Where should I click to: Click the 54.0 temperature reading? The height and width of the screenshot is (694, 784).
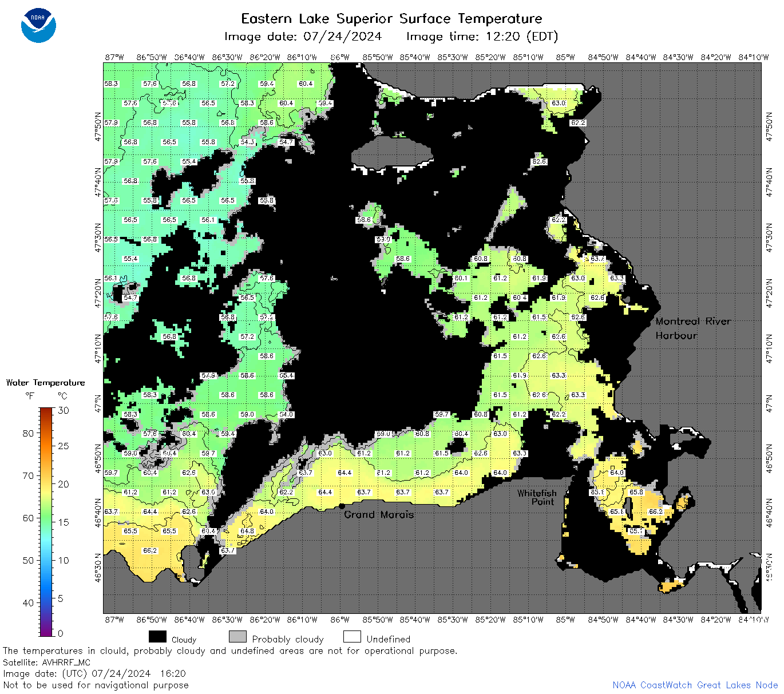pos(286,414)
